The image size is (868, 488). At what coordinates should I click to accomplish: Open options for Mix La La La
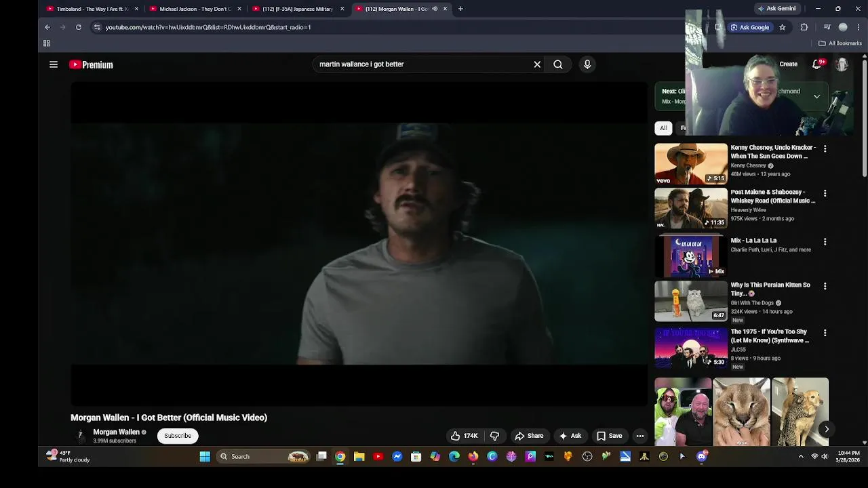coord(825,241)
